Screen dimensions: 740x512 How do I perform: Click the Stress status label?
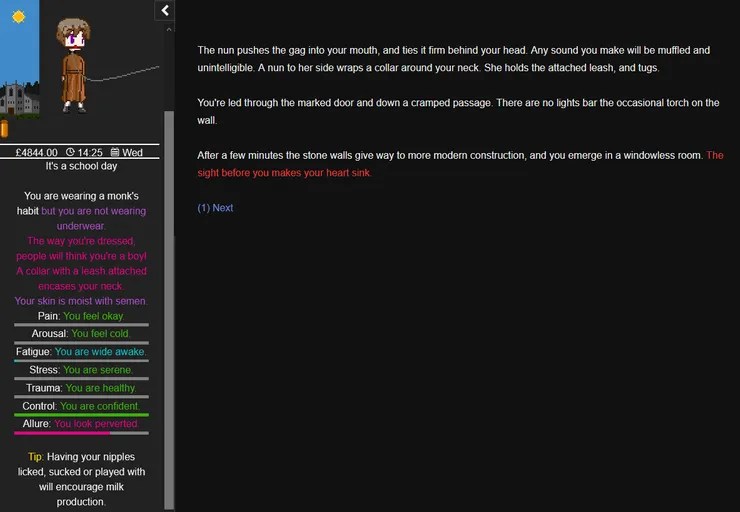pyautogui.click(x=45, y=370)
